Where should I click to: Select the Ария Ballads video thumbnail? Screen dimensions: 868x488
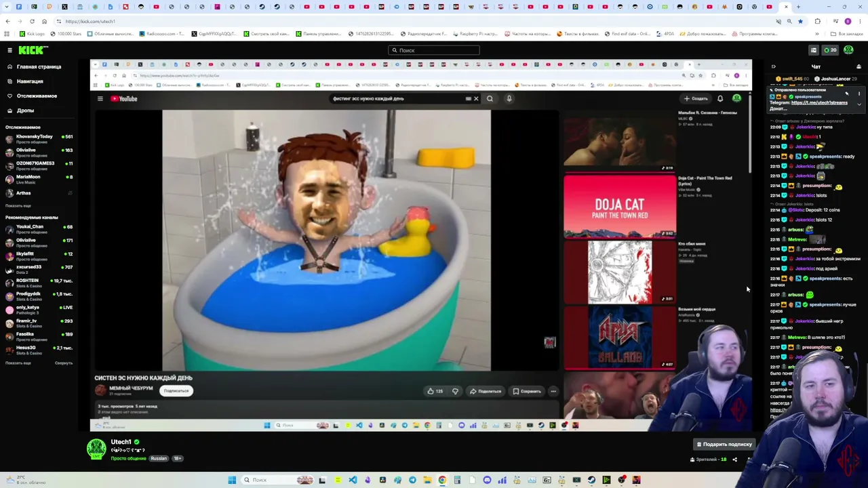620,338
